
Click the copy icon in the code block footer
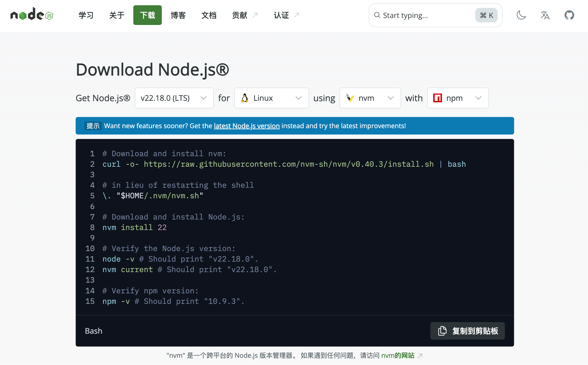(442, 331)
